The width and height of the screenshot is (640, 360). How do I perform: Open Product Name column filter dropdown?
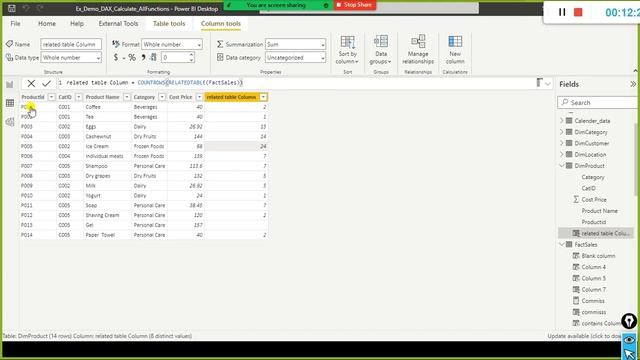point(127,97)
